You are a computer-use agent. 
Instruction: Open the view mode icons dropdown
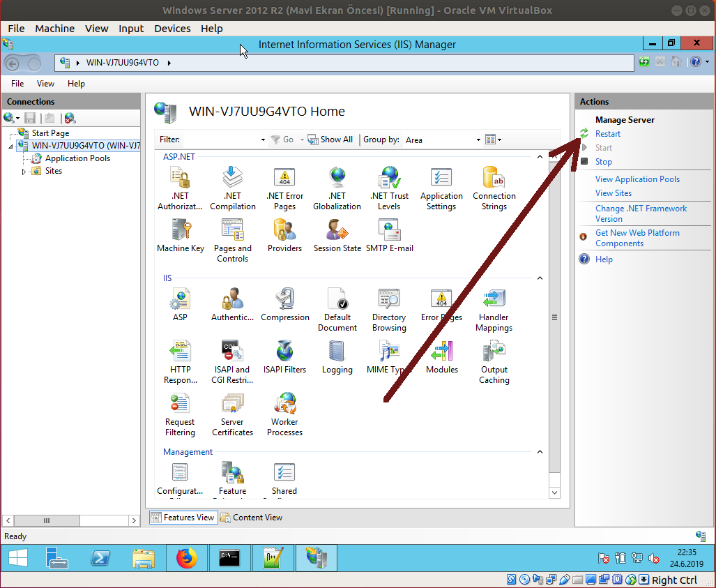493,140
